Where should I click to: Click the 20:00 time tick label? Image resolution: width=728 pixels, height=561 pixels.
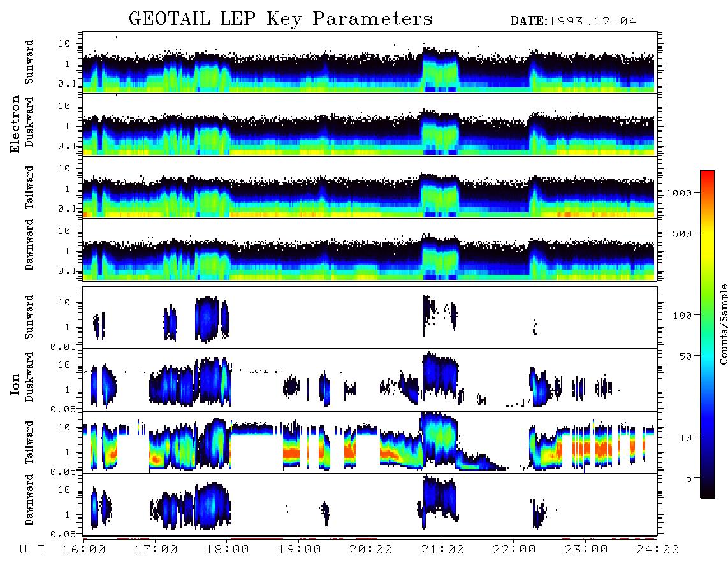coord(372,550)
